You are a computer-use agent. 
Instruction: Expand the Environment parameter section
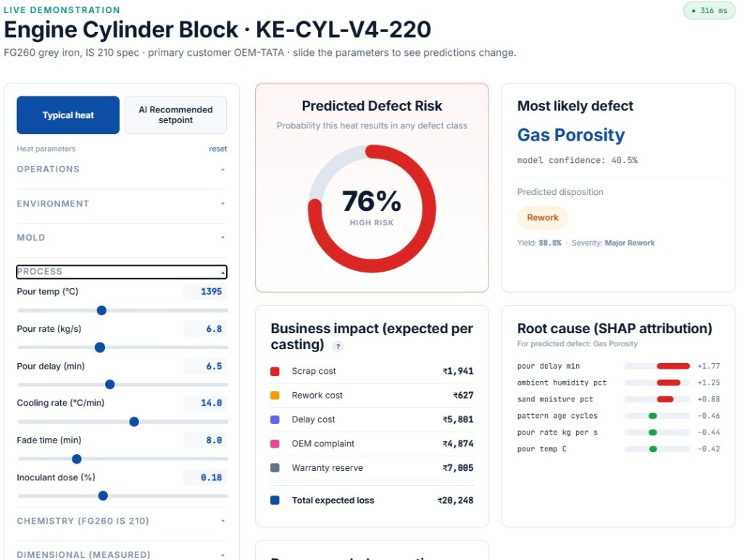[122, 204]
